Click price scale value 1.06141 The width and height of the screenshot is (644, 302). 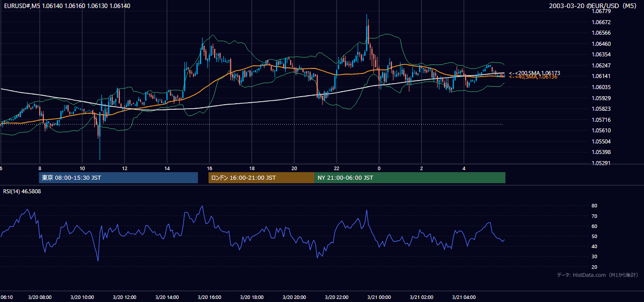click(602, 76)
